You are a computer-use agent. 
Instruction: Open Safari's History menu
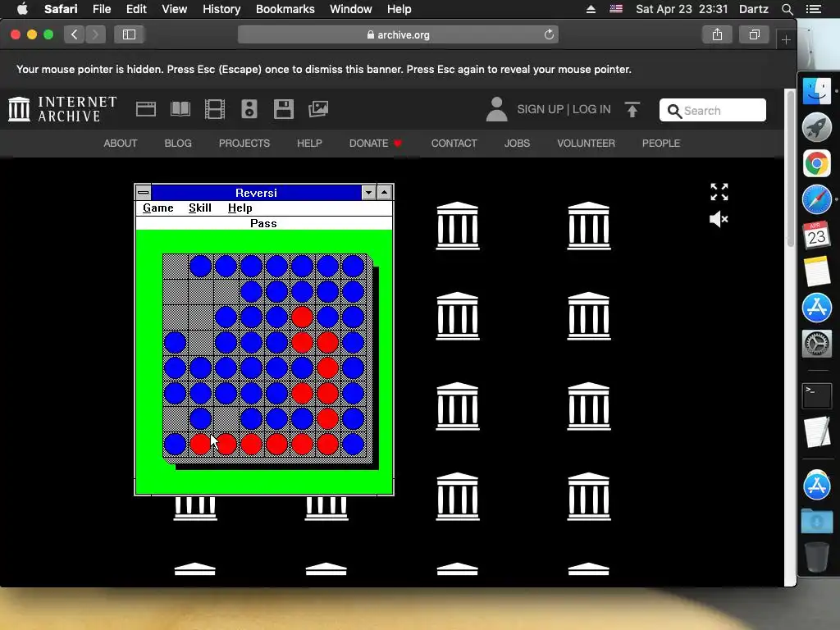221,9
